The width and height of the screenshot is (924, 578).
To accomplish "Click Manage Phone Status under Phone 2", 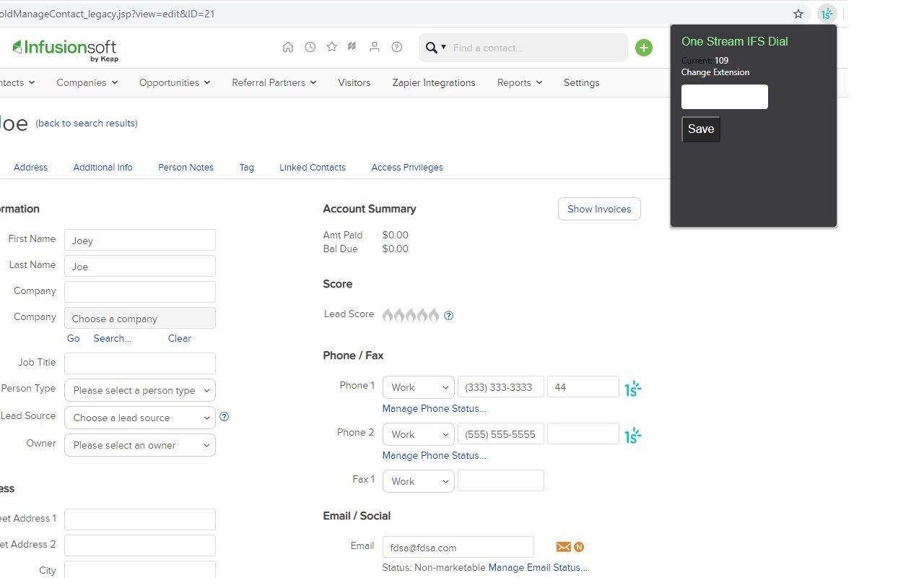I will coord(435,455).
